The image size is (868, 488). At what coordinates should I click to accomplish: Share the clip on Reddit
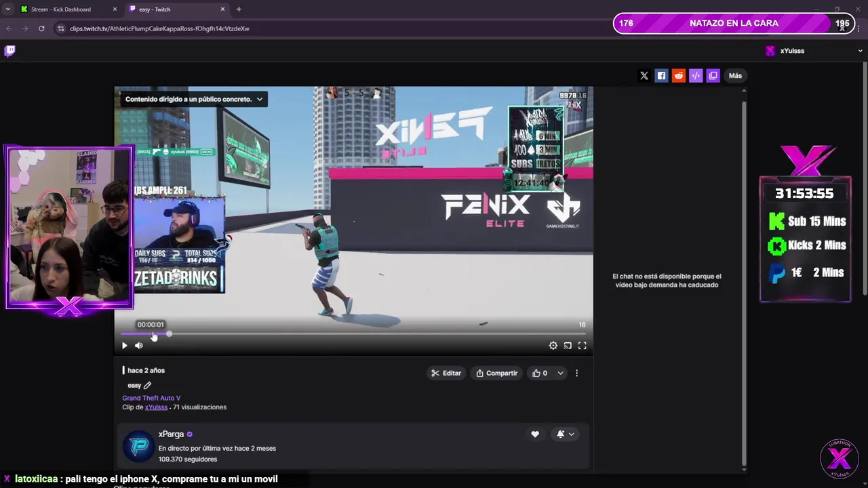(678, 76)
